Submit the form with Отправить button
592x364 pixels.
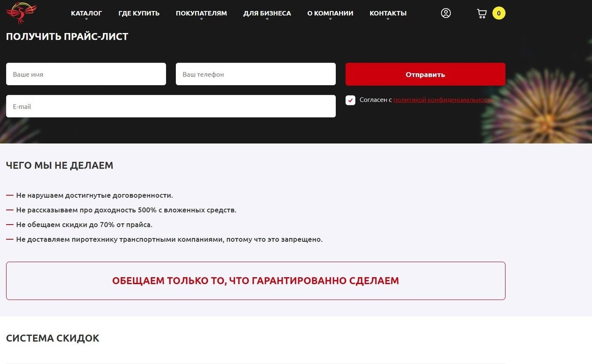coord(425,74)
